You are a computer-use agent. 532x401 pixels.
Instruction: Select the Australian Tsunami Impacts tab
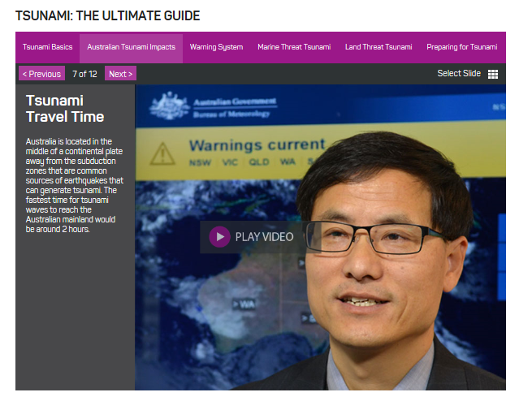(131, 47)
